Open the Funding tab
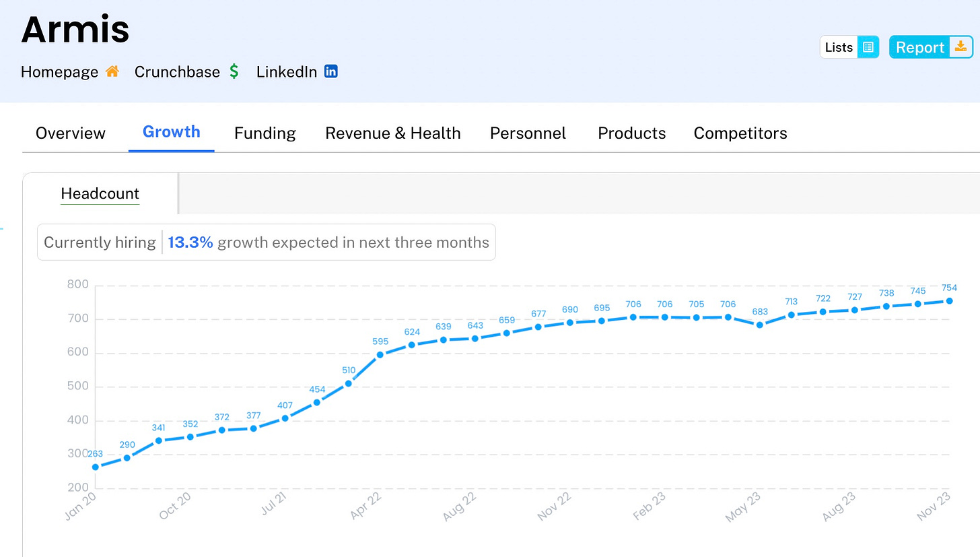 265,133
